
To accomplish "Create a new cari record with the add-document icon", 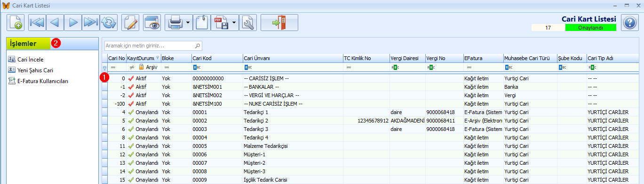I will [x=16, y=22].
